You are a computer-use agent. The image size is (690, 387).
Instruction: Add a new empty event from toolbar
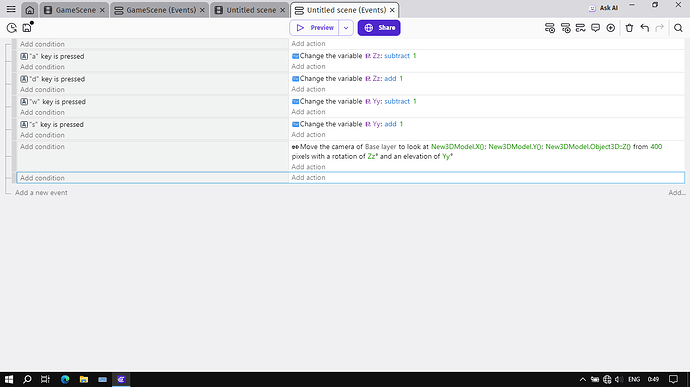[550, 28]
